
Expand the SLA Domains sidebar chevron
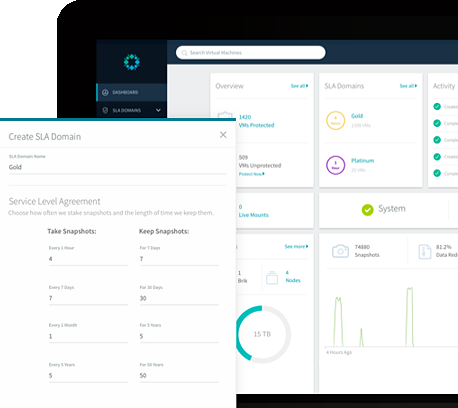point(158,110)
